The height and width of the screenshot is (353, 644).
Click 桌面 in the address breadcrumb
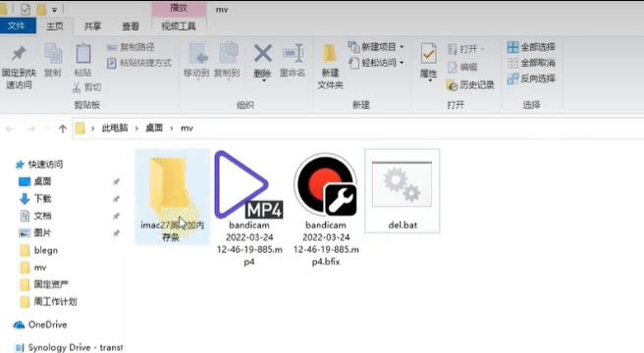154,128
